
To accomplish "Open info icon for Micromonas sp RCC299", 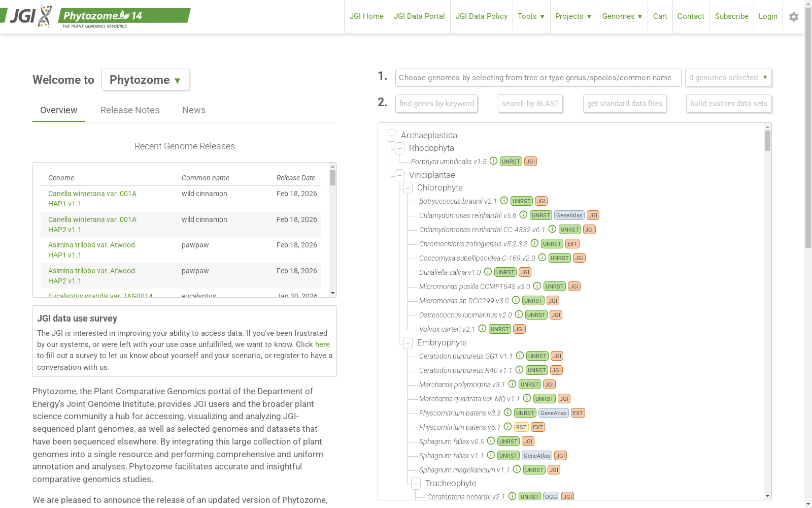I will pos(516,300).
